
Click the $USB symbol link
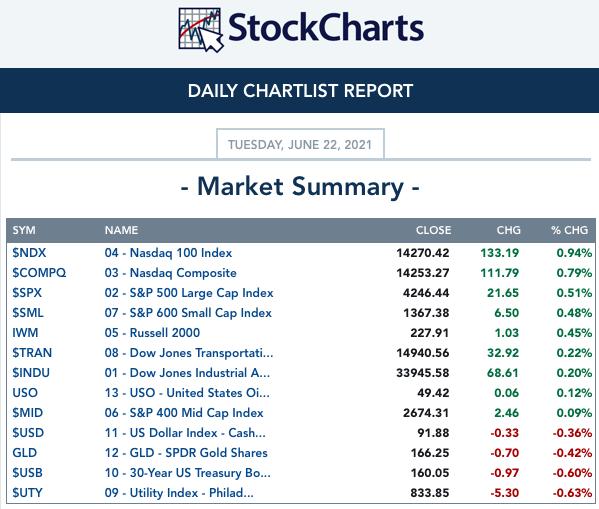click(27, 473)
